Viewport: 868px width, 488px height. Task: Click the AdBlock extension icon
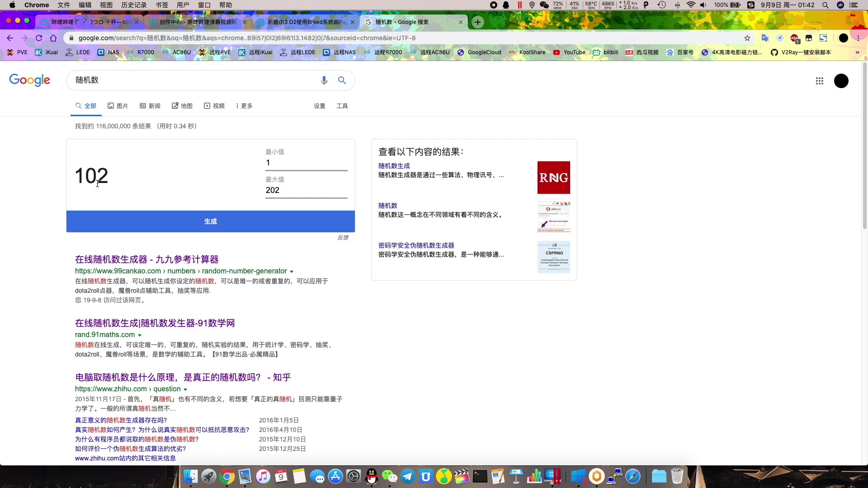(795, 38)
